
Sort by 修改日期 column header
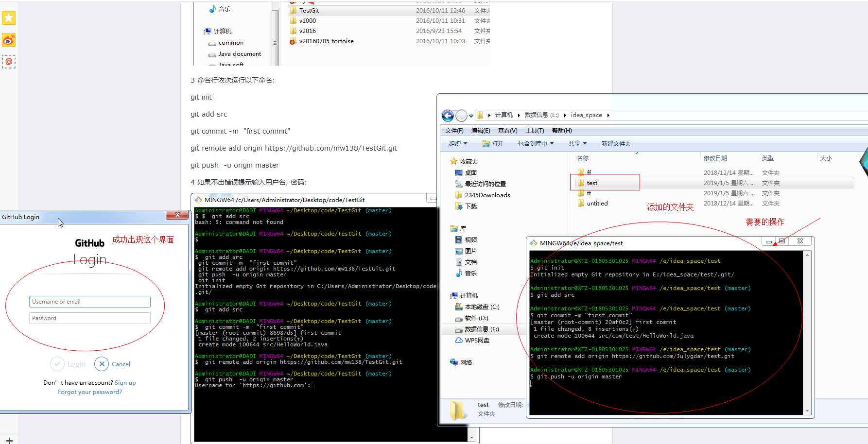715,158
